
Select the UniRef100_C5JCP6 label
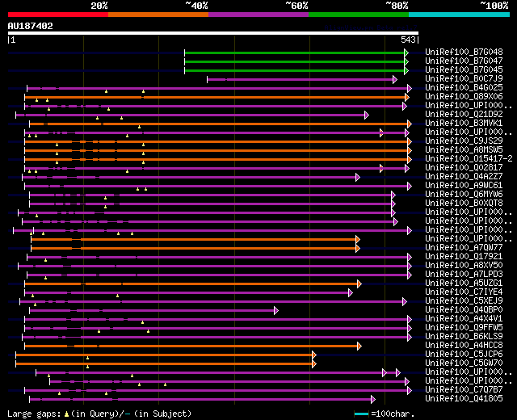464,354
